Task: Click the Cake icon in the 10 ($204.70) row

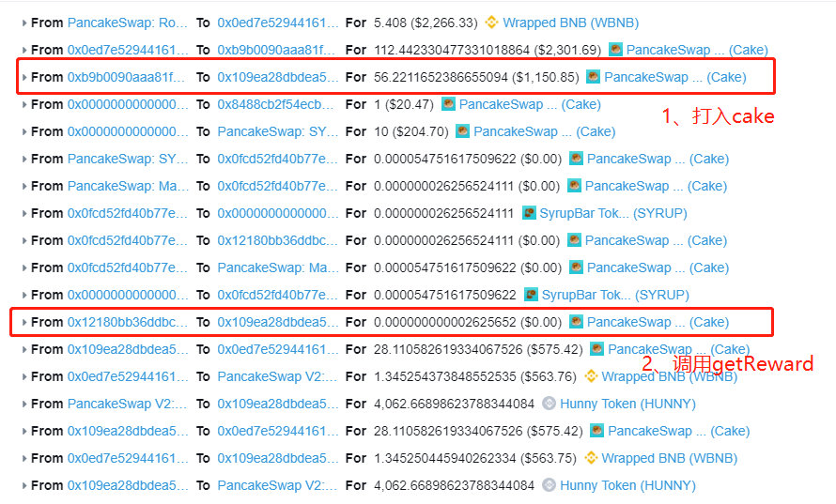Action: click(x=462, y=131)
